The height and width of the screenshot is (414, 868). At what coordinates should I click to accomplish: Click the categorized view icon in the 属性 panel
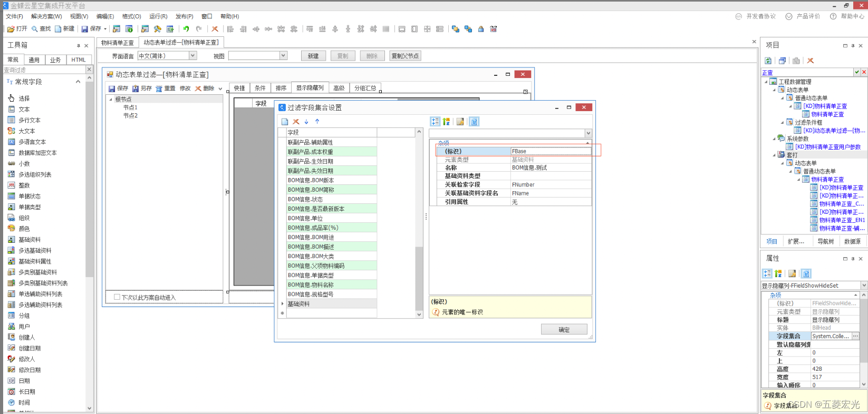(767, 273)
